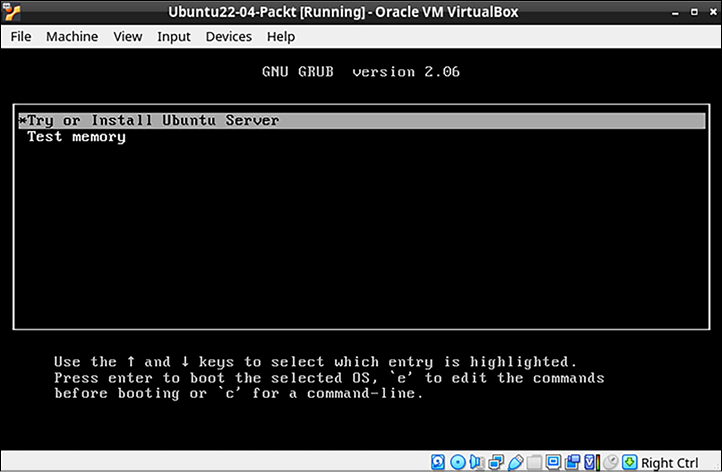Click the hard disk activity icon
The height and width of the screenshot is (472, 722).
(x=438, y=462)
